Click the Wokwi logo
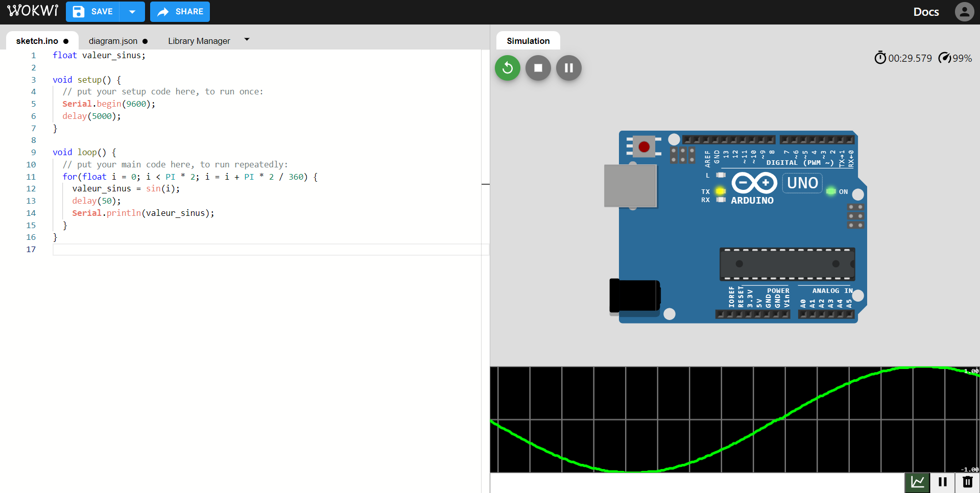The image size is (980, 493). [x=33, y=11]
